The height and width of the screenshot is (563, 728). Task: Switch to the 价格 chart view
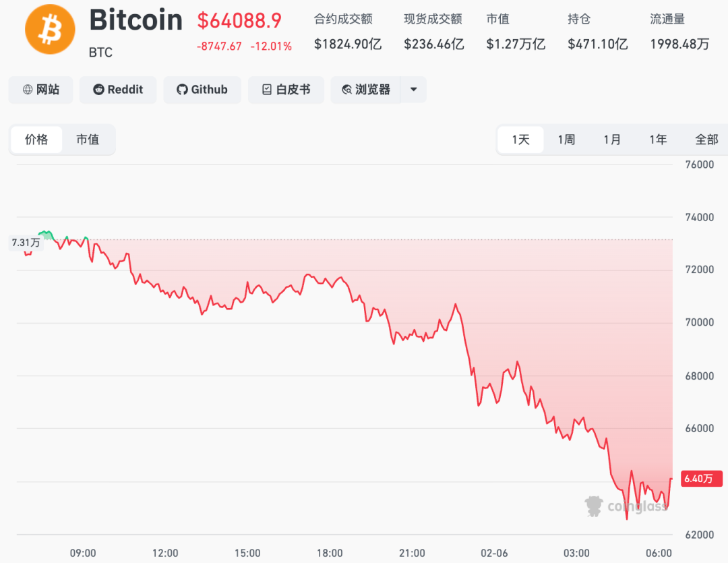pyautogui.click(x=36, y=140)
